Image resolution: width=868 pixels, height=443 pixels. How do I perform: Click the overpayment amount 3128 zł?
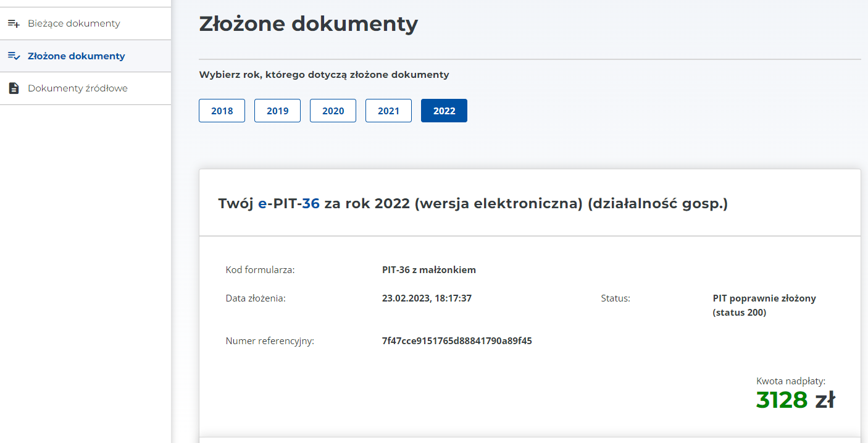(x=796, y=400)
